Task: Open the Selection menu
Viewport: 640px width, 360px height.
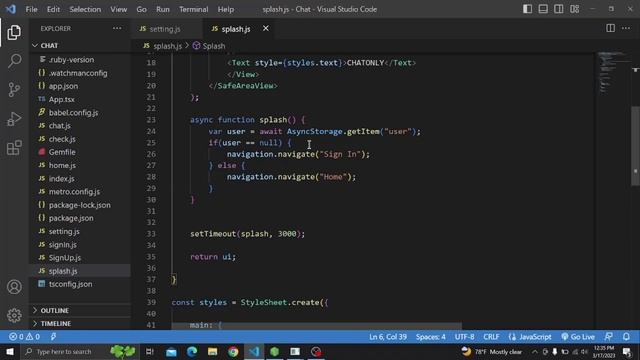Action: pyautogui.click(x=85, y=9)
